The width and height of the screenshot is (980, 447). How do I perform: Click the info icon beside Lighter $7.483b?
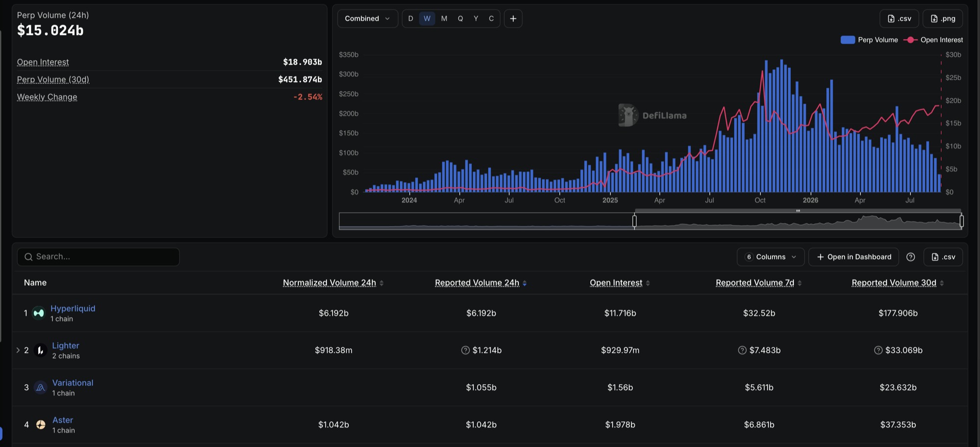(742, 350)
